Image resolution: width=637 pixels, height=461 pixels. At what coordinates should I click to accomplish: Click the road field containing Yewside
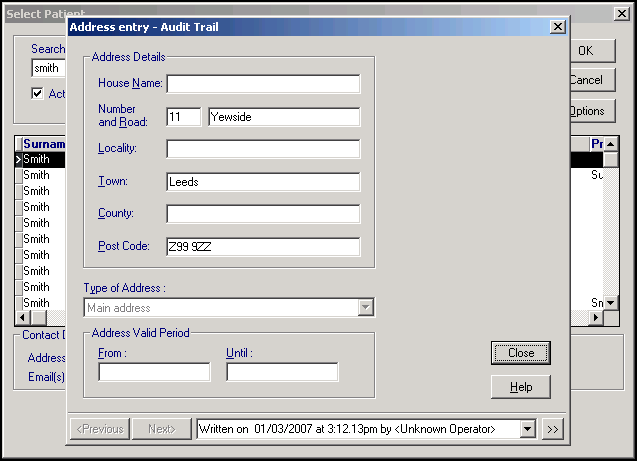click(283, 117)
